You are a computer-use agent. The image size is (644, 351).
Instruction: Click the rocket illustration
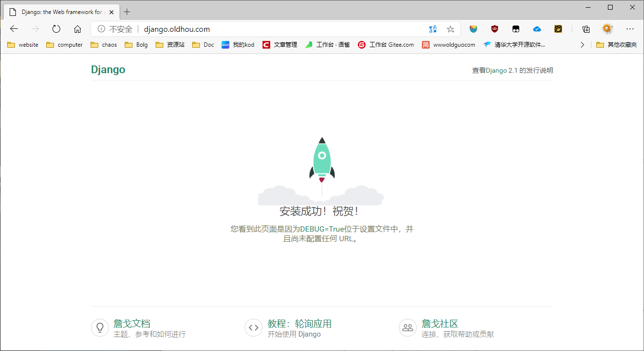click(x=321, y=171)
